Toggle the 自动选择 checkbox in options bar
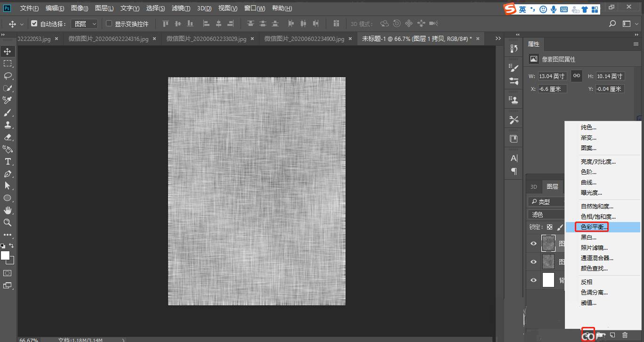This screenshot has width=644, height=342. pyautogui.click(x=34, y=23)
